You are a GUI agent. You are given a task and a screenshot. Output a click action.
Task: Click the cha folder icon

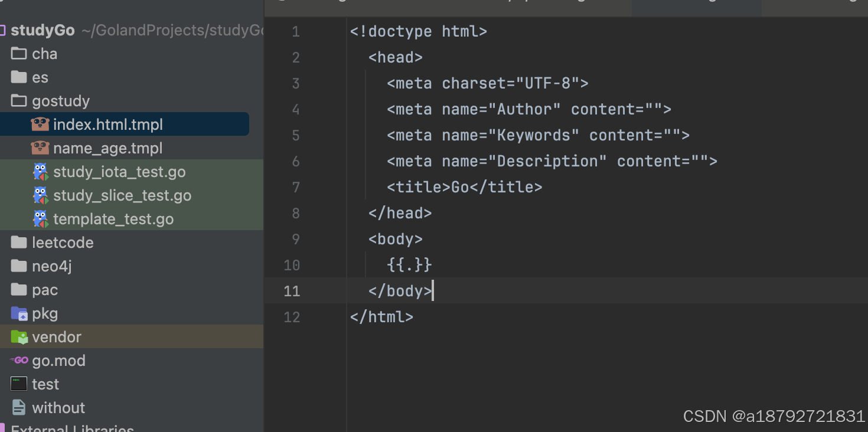tap(19, 54)
